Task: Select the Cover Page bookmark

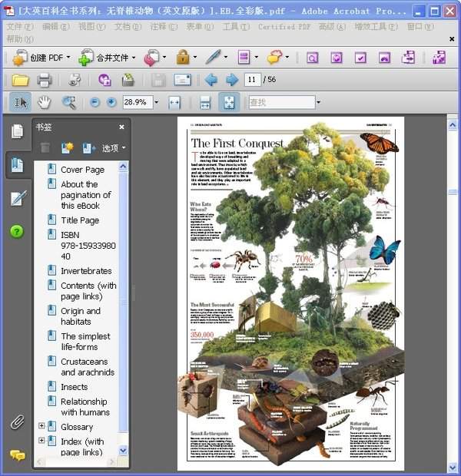Action: 83,170
